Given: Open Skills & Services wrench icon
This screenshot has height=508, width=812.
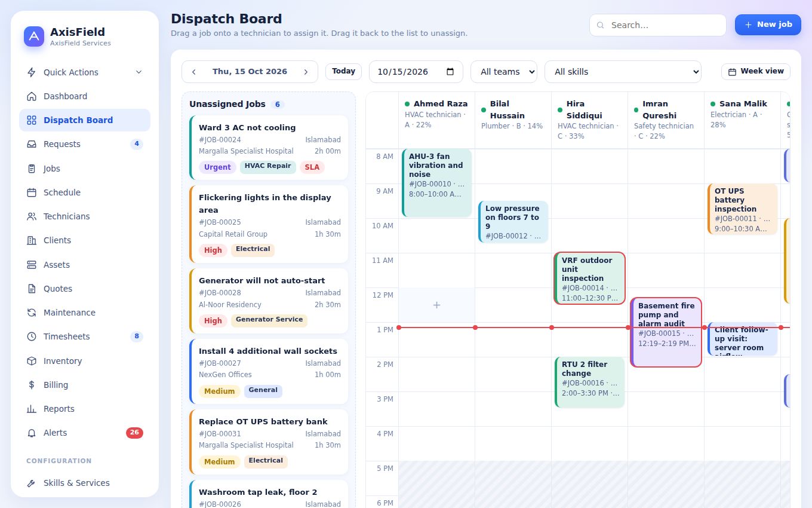Looking at the screenshot, I should tap(32, 483).
